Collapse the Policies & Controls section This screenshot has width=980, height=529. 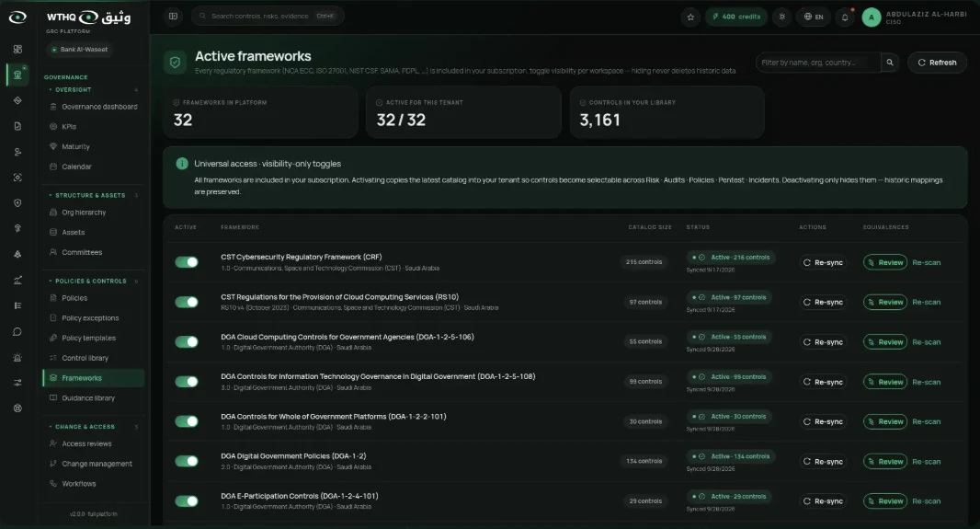[x=94, y=281]
